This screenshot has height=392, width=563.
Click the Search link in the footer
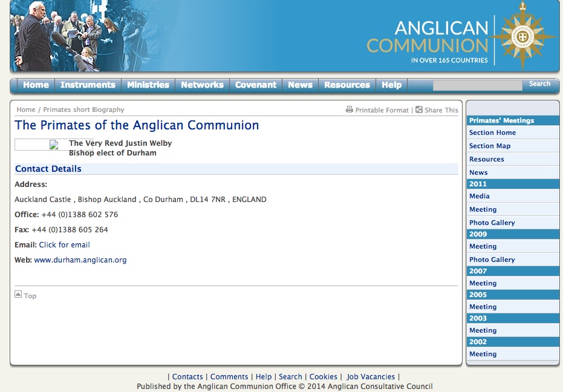point(290,376)
